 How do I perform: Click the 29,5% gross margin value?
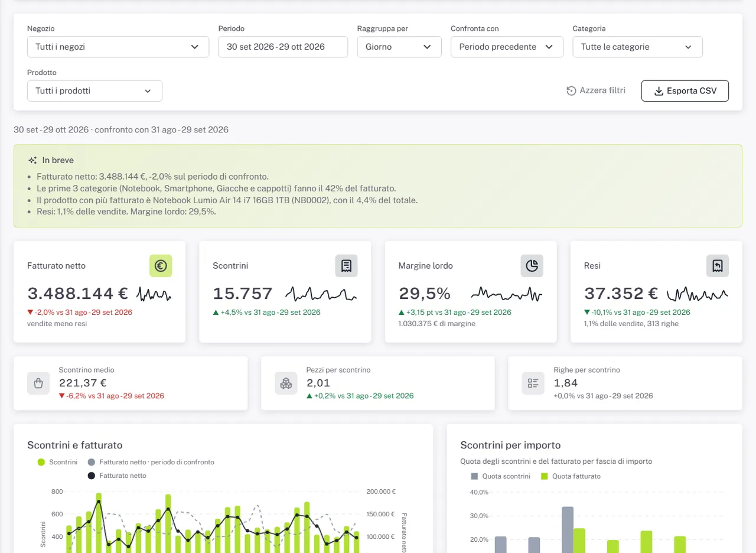point(425,294)
